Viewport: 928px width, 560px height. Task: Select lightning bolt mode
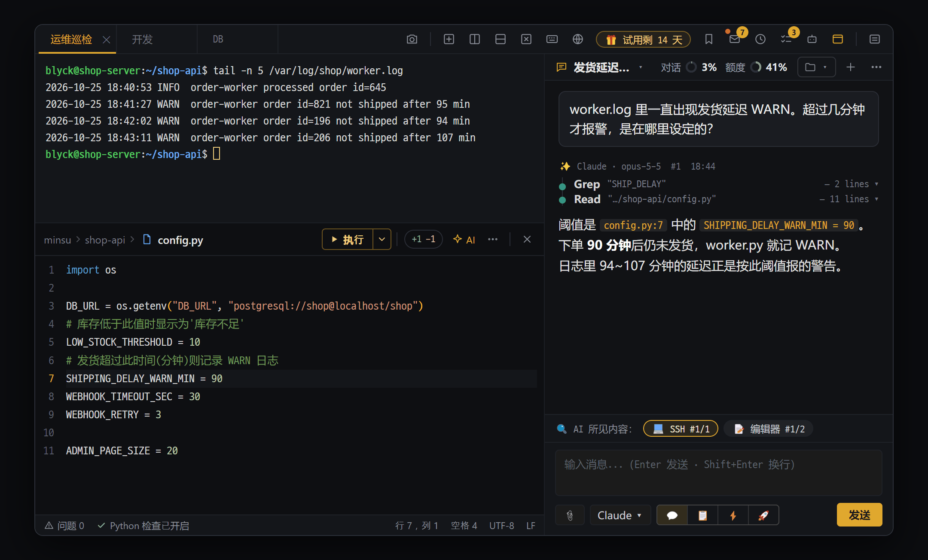(x=733, y=515)
